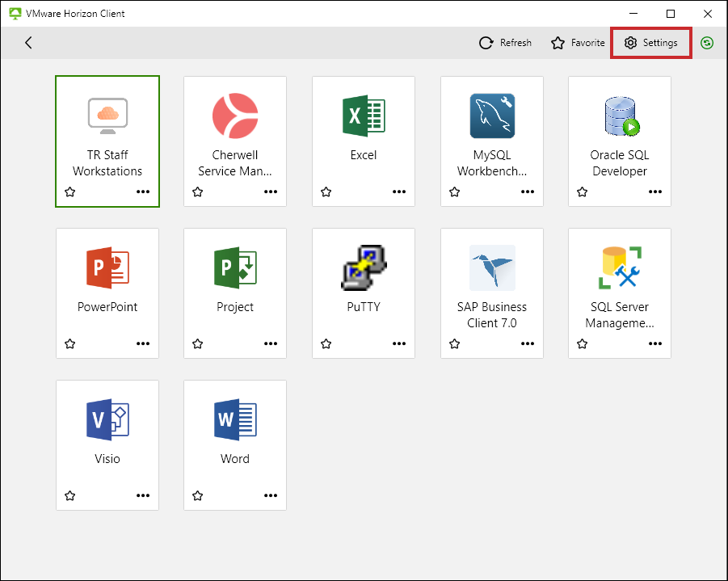Expand SQL Server Management's ellipsis menu
The image size is (728, 581).
(655, 343)
